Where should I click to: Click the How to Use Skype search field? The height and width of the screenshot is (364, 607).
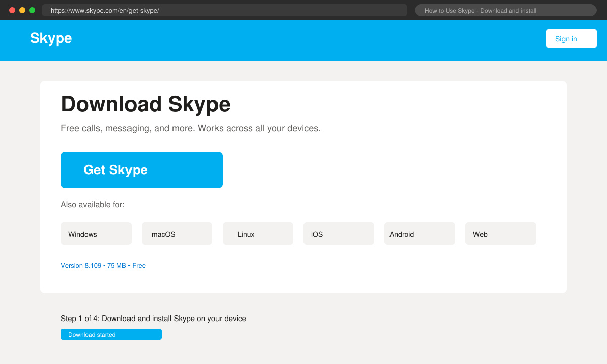coord(506,10)
